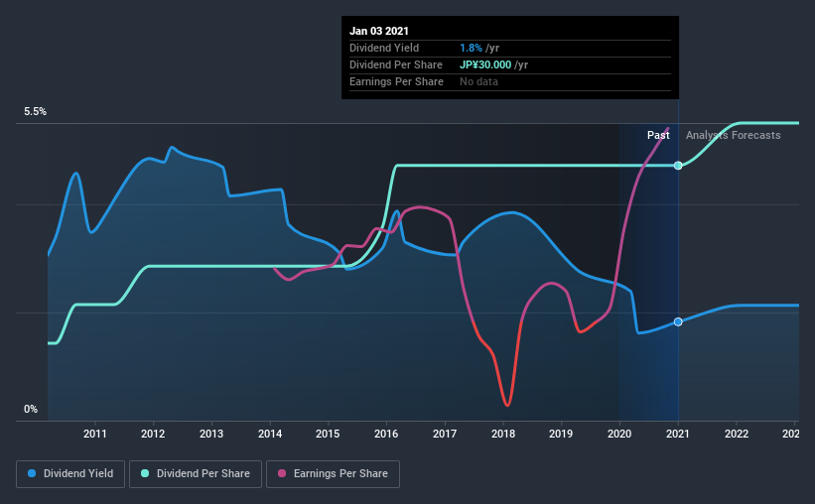Viewport: 815px width, 504px height.
Task: Click the 2022 x-axis year label
Action: (737, 434)
